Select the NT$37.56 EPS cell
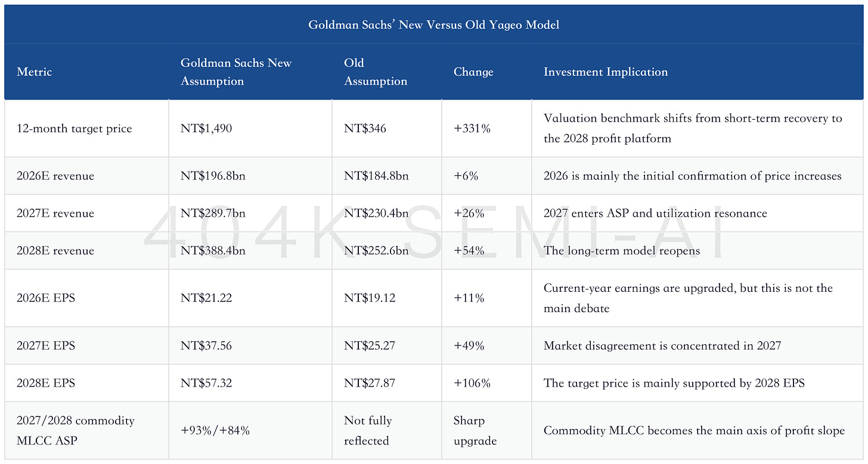 pos(206,345)
